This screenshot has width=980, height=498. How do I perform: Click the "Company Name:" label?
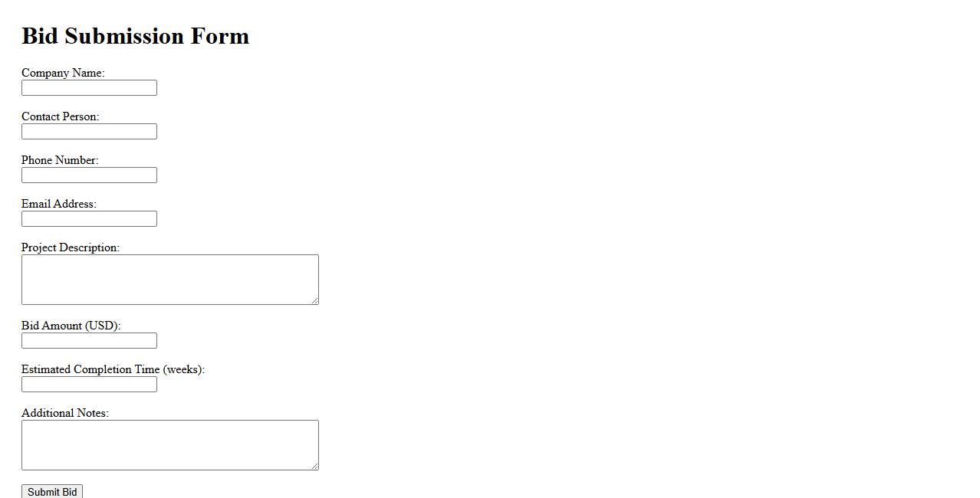tap(63, 73)
